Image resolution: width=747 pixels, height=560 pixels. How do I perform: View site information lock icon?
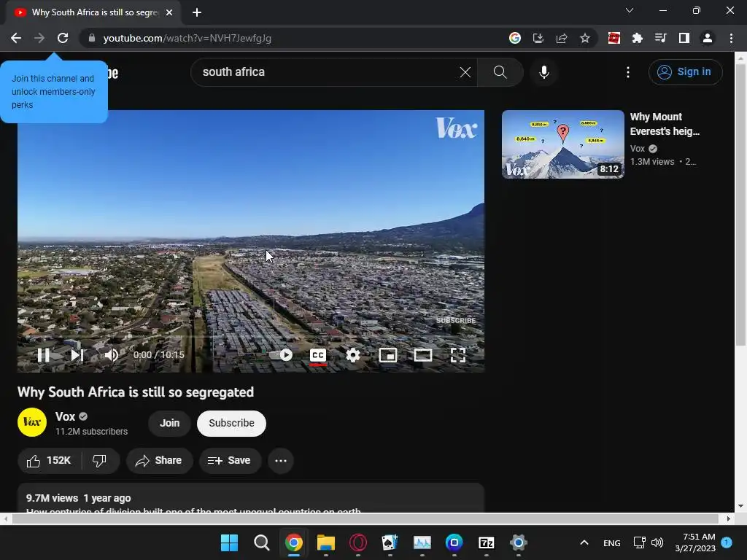click(92, 38)
